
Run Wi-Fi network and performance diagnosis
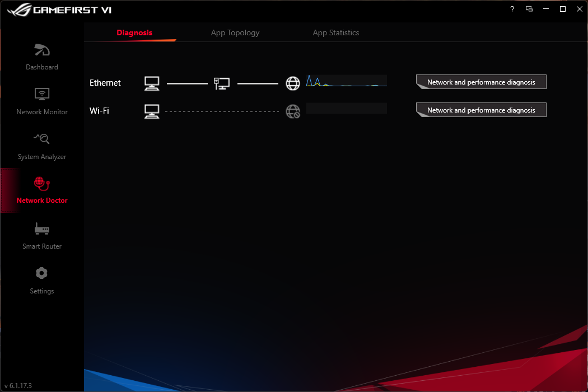pos(481,110)
